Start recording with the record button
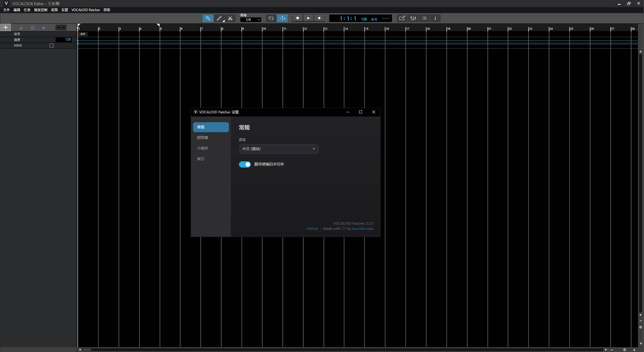 click(319, 18)
